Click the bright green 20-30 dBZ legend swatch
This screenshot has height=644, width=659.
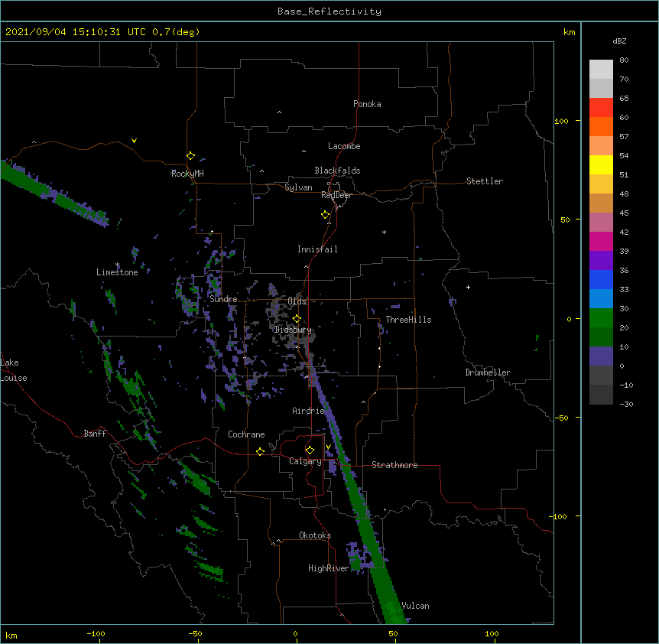click(x=601, y=318)
